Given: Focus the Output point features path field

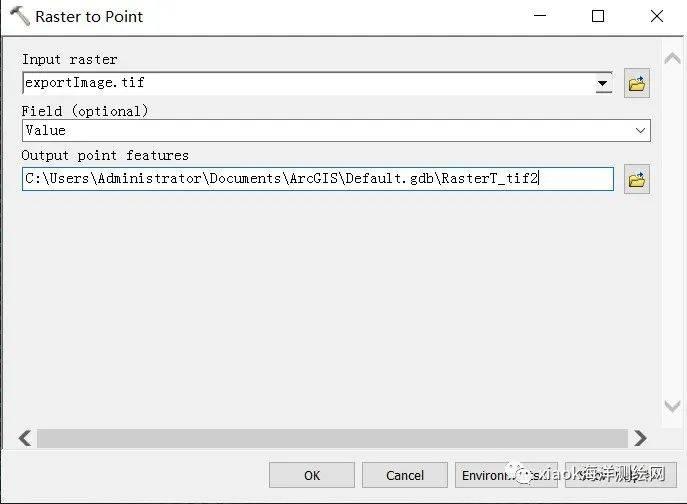Looking at the screenshot, I should 317,179.
